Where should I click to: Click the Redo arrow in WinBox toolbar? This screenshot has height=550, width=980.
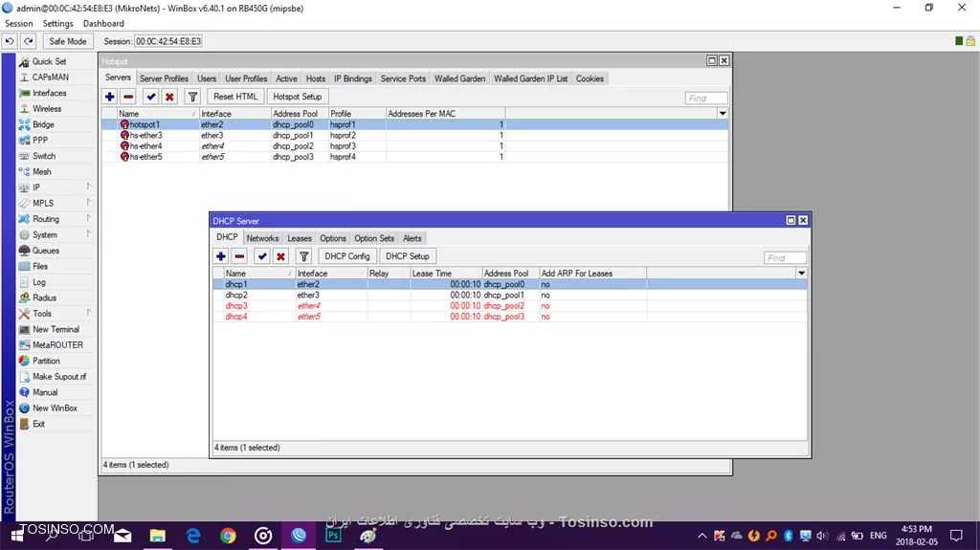click(x=28, y=41)
